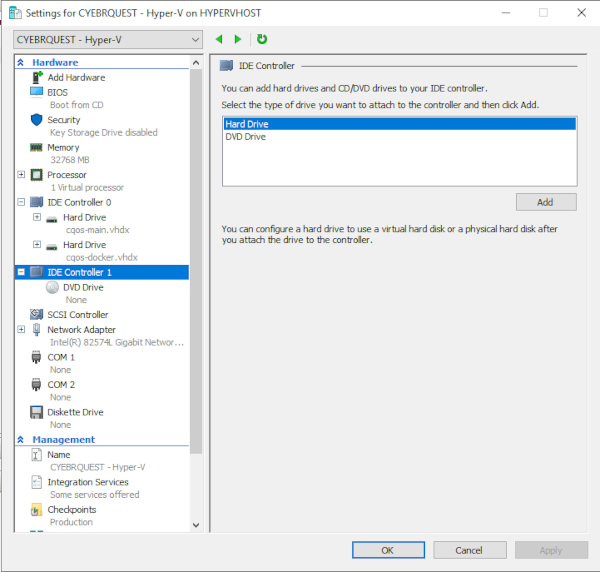Click the refresh icon in toolbar
Screen dimensions: 600x572
click(262, 39)
